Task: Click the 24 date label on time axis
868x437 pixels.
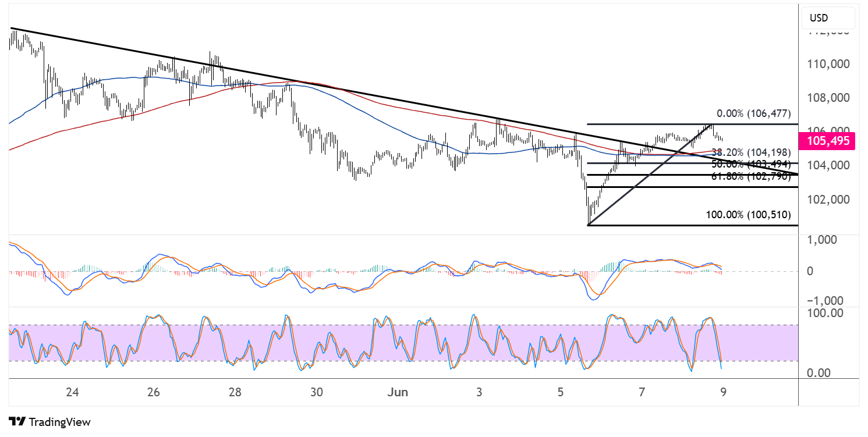Action: (x=72, y=392)
